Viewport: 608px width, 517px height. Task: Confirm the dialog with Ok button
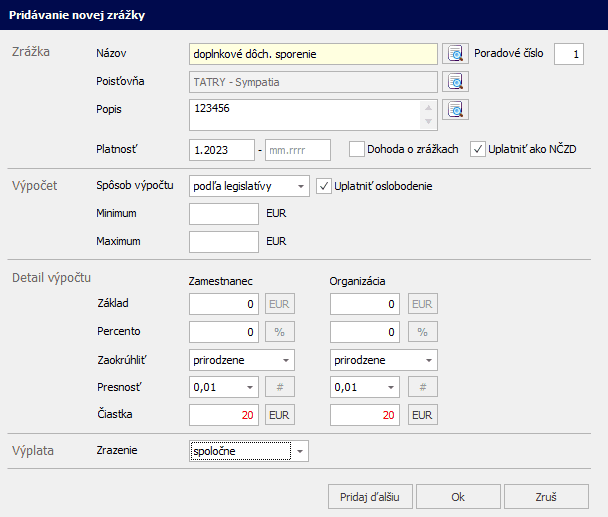457,496
